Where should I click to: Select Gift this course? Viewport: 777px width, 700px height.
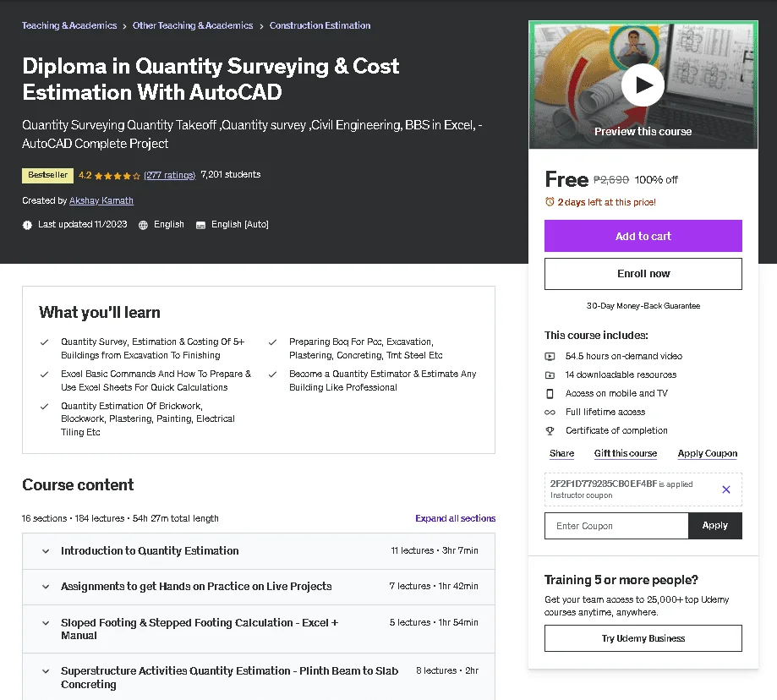point(626,453)
